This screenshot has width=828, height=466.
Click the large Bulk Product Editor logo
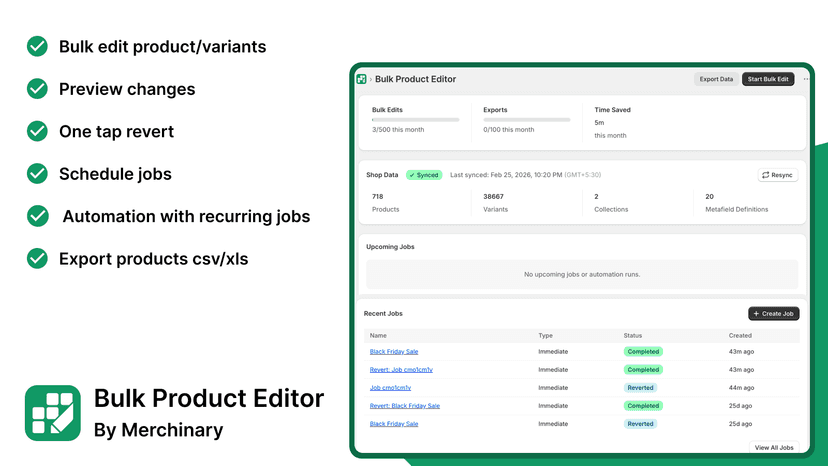point(53,413)
